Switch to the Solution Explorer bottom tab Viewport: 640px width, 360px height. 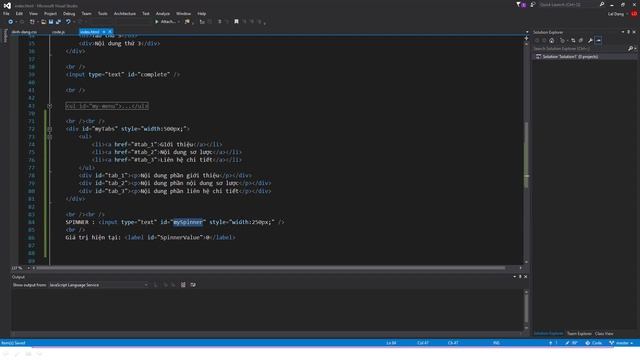coord(548,333)
